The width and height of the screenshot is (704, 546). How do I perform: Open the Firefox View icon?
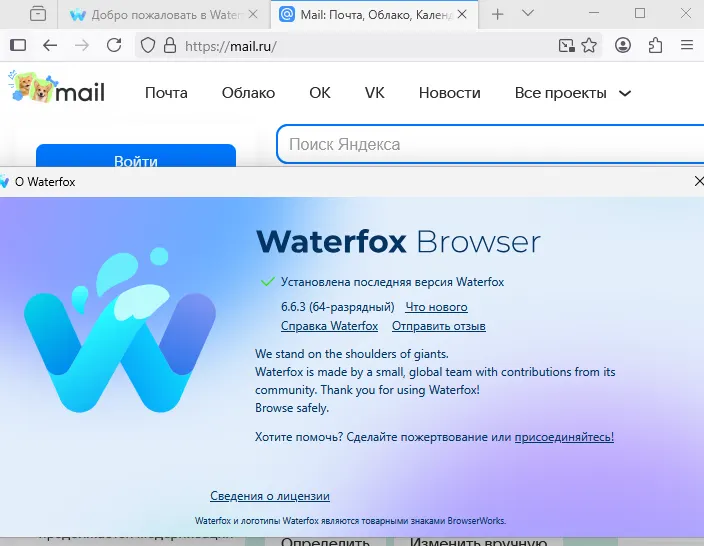(x=38, y=14)
